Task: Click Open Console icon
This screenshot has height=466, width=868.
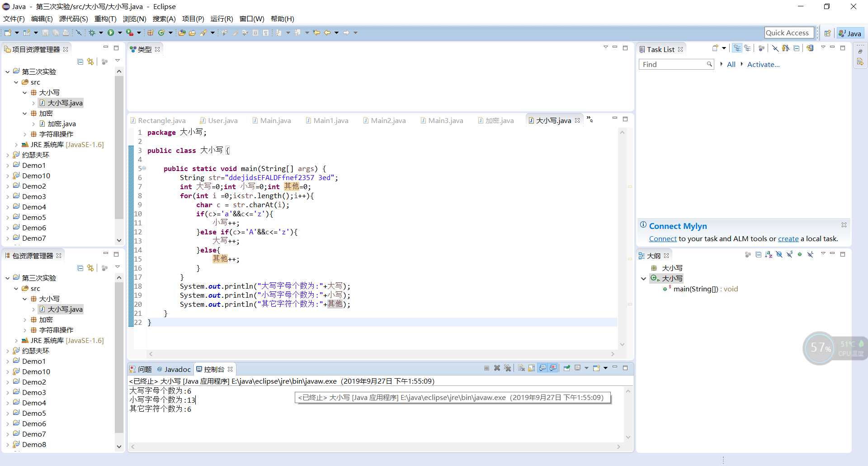Action: tap(596, 368)
